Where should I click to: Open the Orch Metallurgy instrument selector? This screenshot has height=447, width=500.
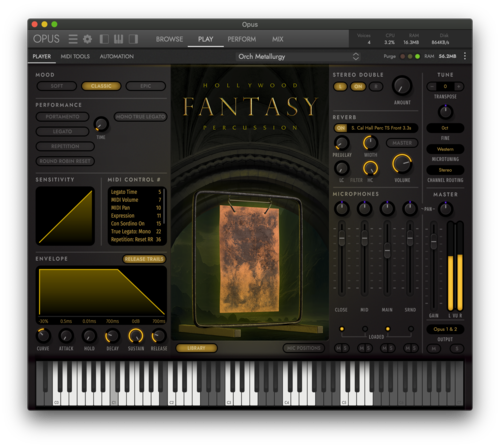pos(298,56)
